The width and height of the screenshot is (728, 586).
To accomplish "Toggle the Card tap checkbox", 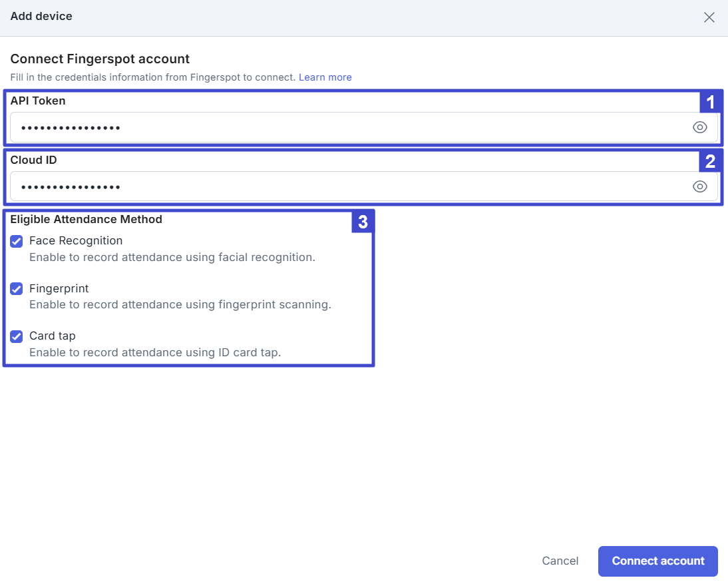I will 17,336.
